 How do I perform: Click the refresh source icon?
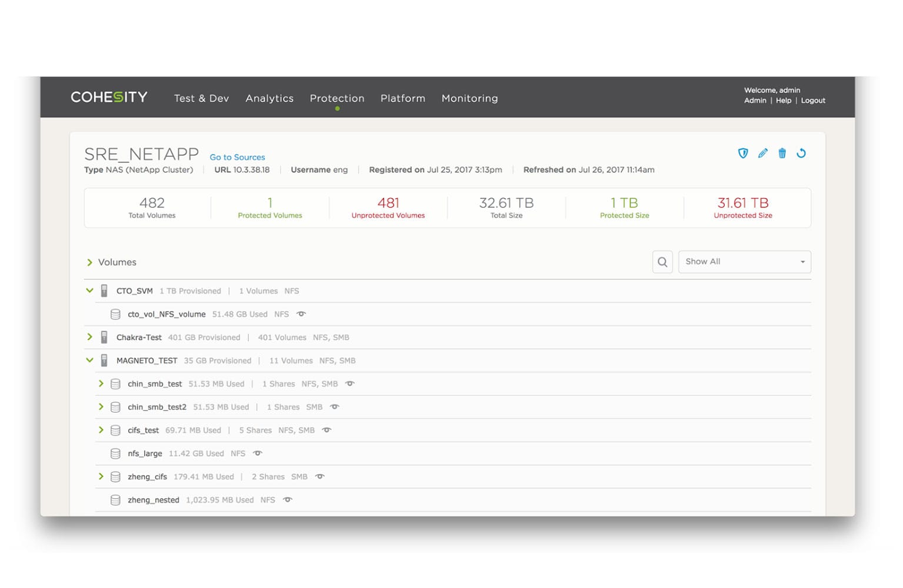point(801,153)
